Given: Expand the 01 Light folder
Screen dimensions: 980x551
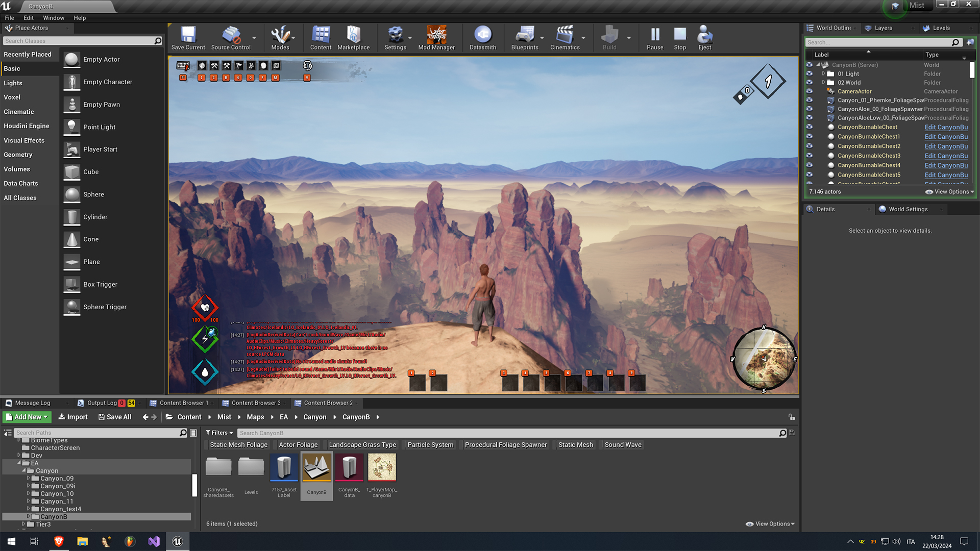Looking at the screenshot, I should tap(824, 73).
